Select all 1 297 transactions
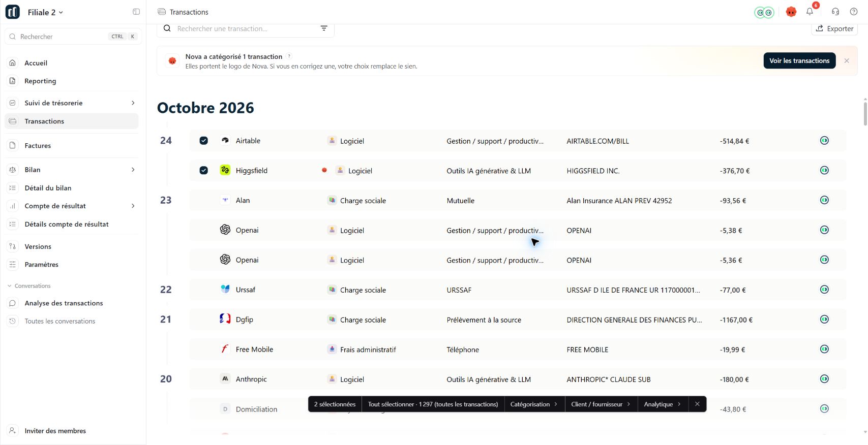Viewport: 868px width, 445px height. click(x=433, y=404)
